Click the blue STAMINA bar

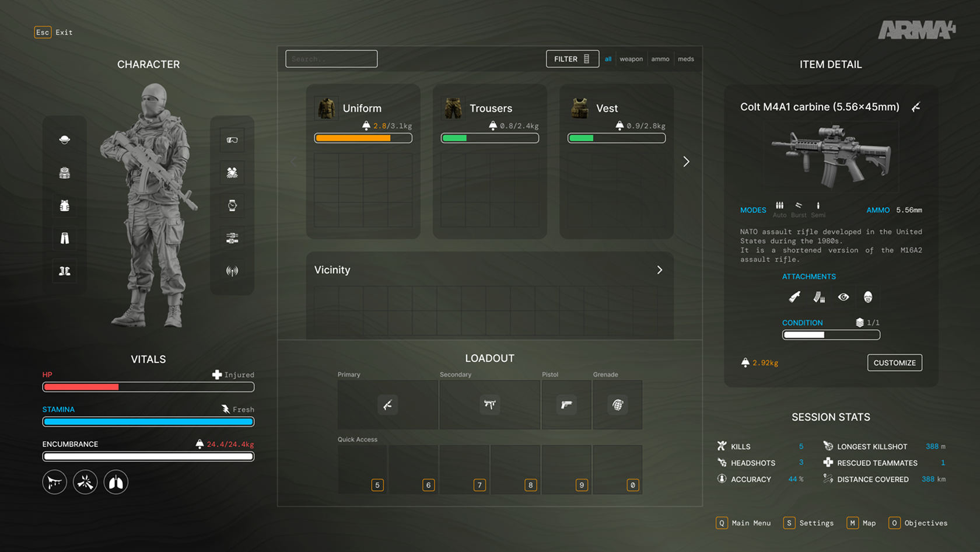[x=148, y=422]
